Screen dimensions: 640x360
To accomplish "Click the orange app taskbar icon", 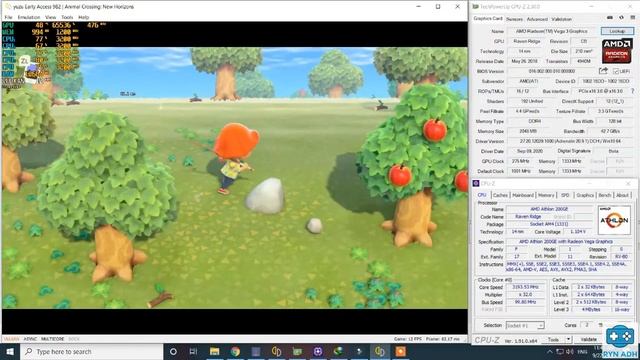I will click(400, 351).
